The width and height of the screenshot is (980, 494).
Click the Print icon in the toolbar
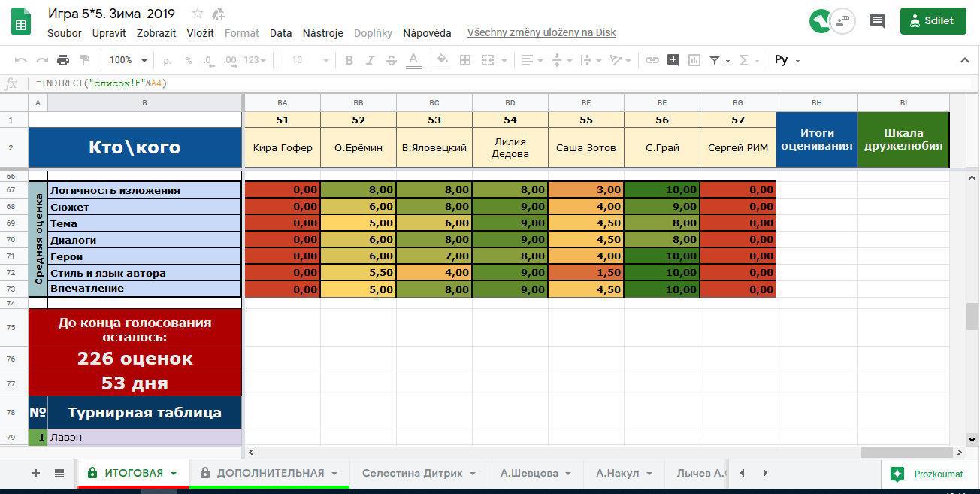click(x=63, y=60)
